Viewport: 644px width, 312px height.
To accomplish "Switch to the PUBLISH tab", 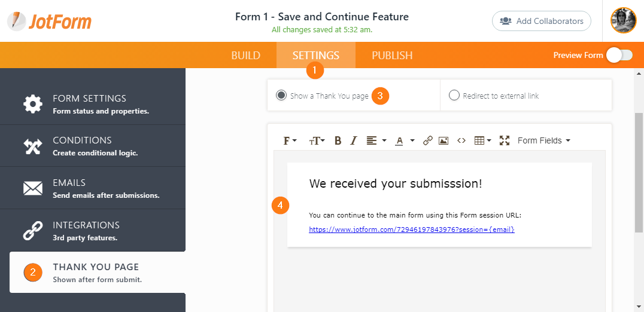I will point(392,56).
